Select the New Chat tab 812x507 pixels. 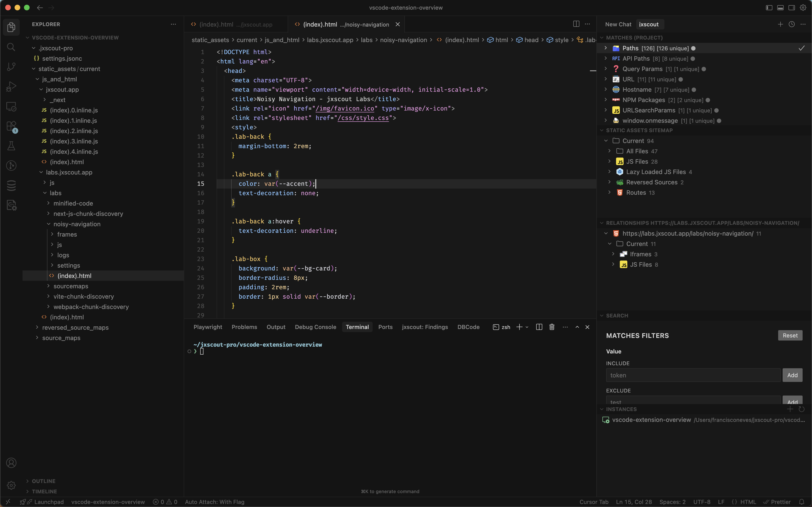(618, 24)
